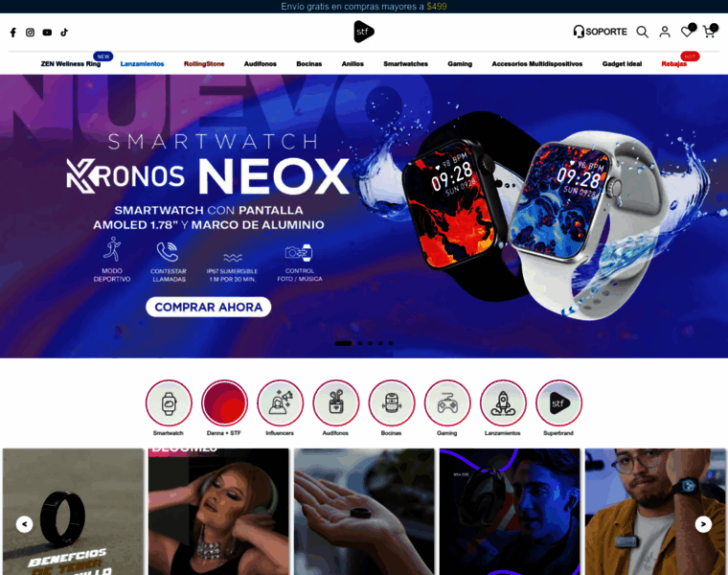Screen dimensions: 728x575
Task: Show previous video carousel item
Action: [x=24, y=524]
